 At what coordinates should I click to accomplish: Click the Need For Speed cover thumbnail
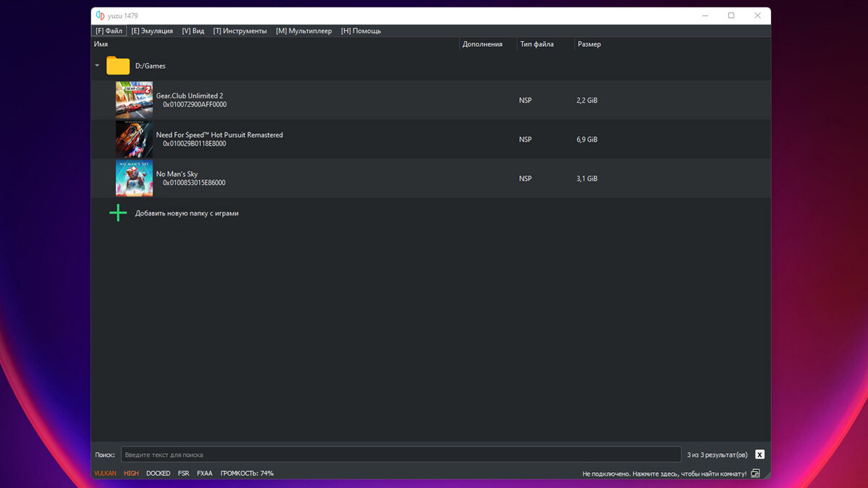[134, 139]
